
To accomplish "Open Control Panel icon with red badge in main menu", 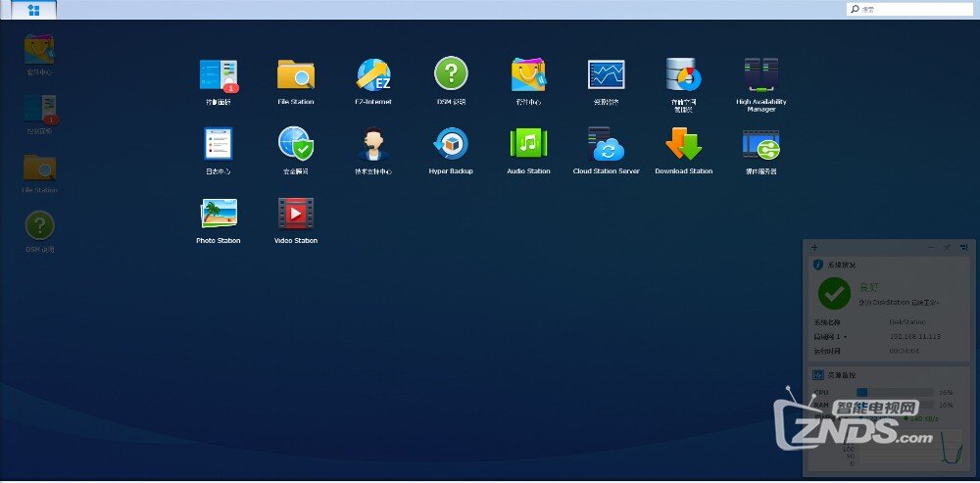I will click(x=219, y=75).
